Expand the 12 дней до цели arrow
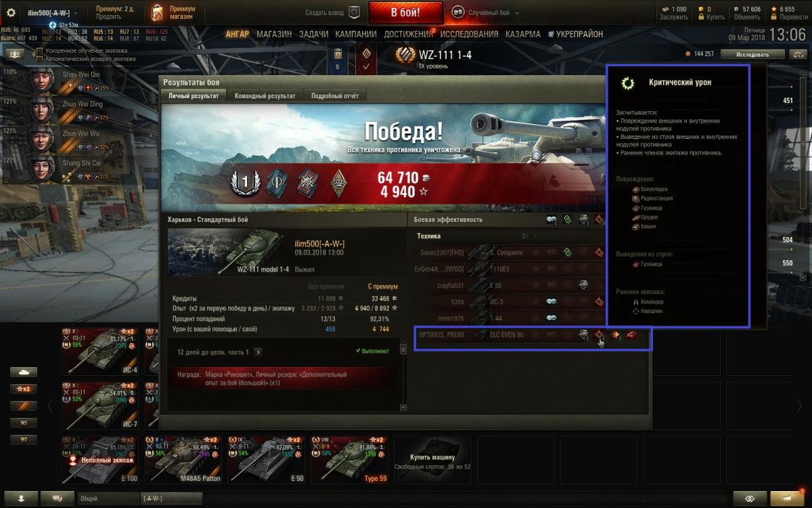 [x=258, y=352]
